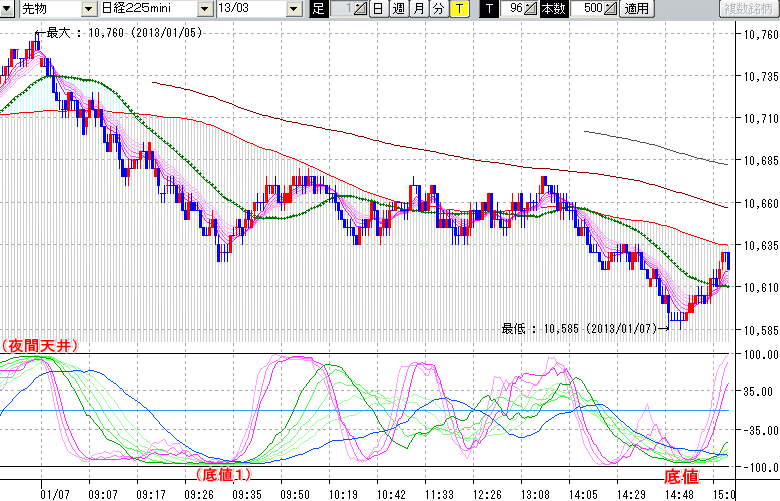Open the leftmost dropdown arrow in toolbar
This screenshot has width=780, height=501.
click(x=9, y=9)
